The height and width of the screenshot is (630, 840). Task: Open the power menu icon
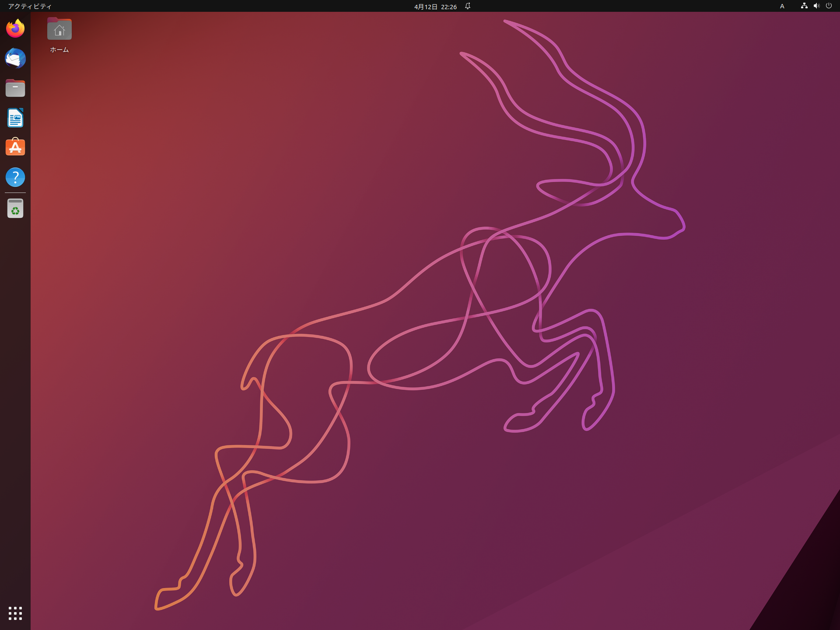[x=829, y=6]
